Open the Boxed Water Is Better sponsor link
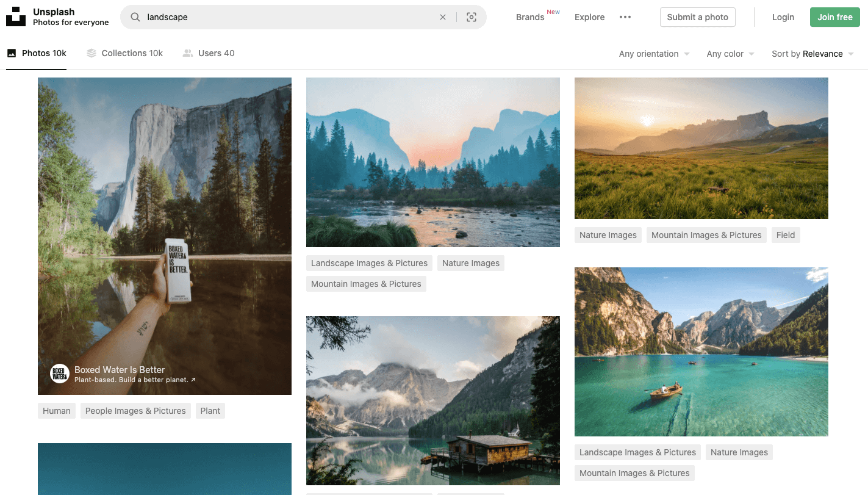 click(120, 369)
